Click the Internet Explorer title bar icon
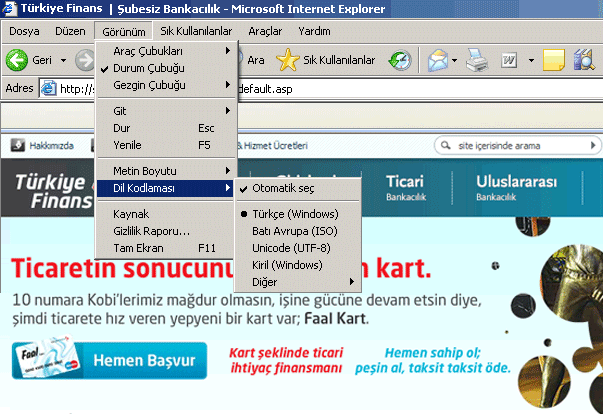The width and height of the screenshot is (603, 414). click(9, 8)
